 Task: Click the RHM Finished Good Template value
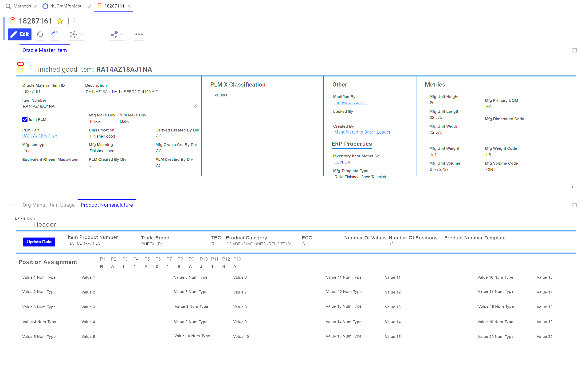click(361, 177)
